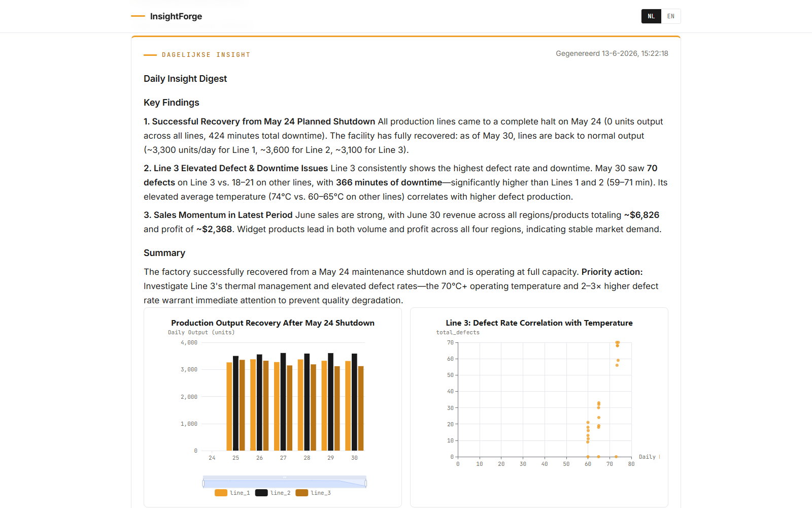The width and height of the screenshot is (812, 508).
Task: Click the line_1 bar for day 25
Action: point(229,406)
